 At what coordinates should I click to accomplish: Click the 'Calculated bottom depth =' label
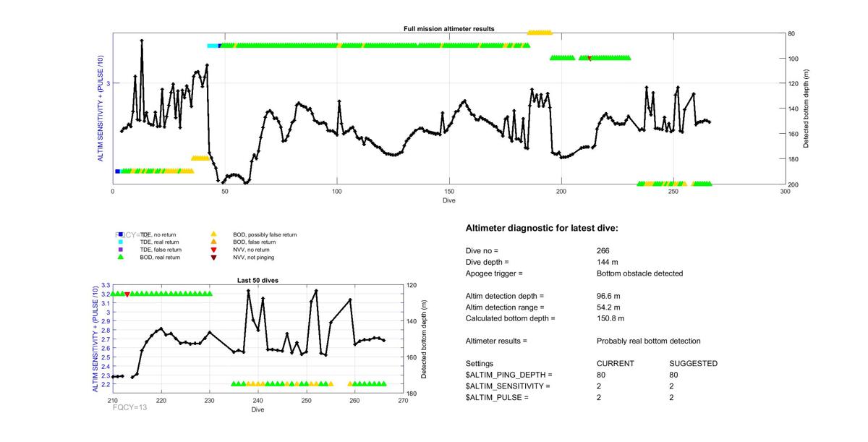[x=510, y=318]
